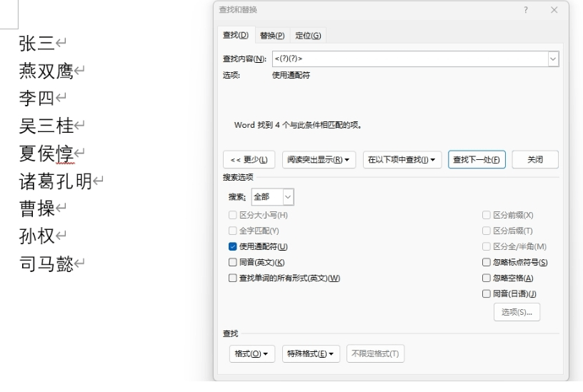Close the Find and Replace dialog
Image resolution: width=583 pixels, height=392 pixels.
554,10
